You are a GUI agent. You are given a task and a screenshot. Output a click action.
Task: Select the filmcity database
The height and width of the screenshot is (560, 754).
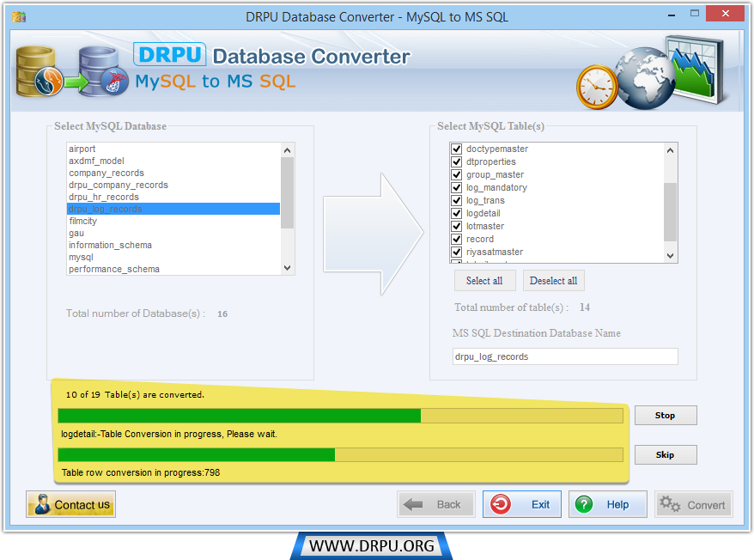[x=173, y=222]
